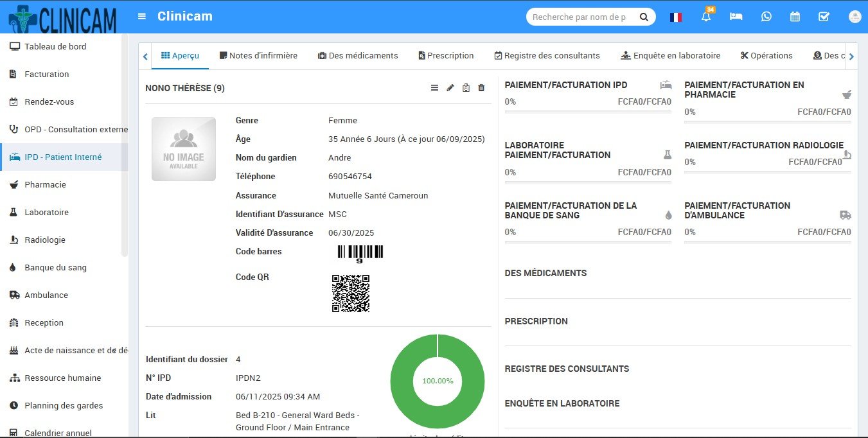The width and height of the screenshot is (868, 438).
Task: Open Laboratoire from the sidebar
Action: pyautogui.click(x=46, y=213)
